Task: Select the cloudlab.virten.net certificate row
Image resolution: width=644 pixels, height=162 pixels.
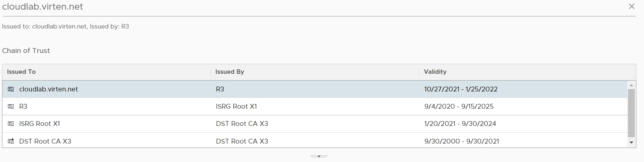Action: (x=315, y=89)
